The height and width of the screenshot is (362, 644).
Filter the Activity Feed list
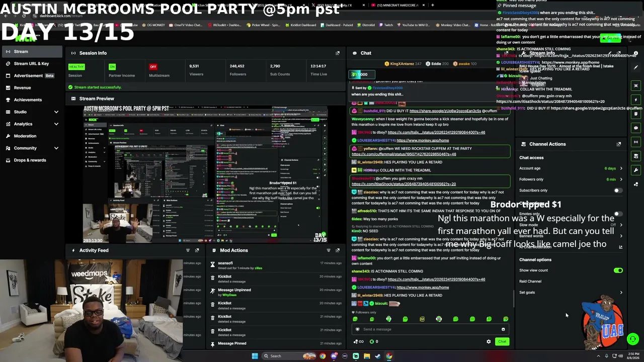[x=188, y=250]
